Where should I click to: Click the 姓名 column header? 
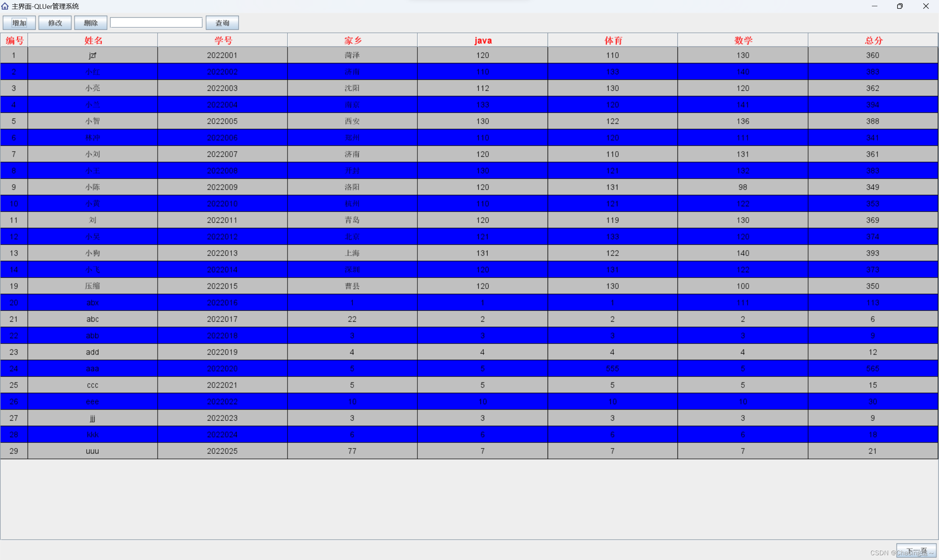pos(93,40)
